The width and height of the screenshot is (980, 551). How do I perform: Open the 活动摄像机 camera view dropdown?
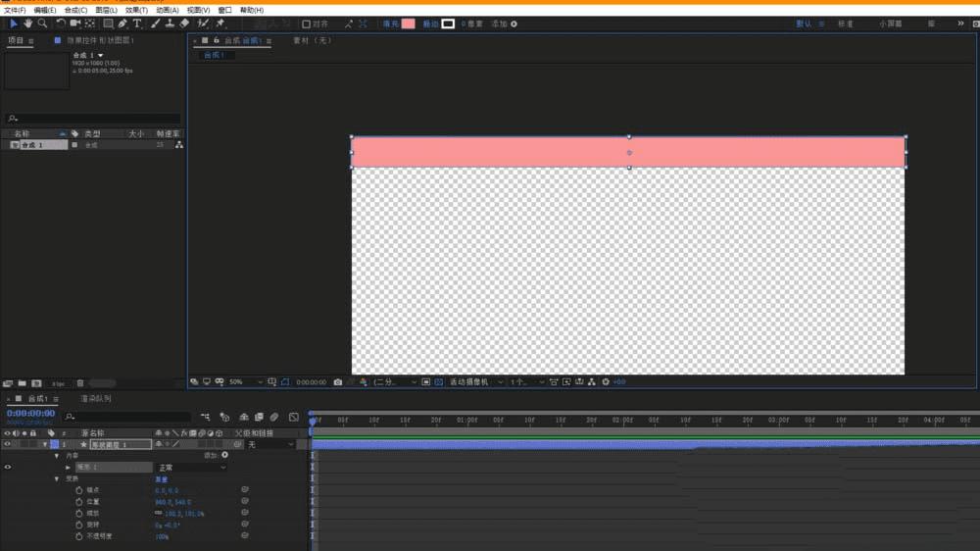[476, 381]
